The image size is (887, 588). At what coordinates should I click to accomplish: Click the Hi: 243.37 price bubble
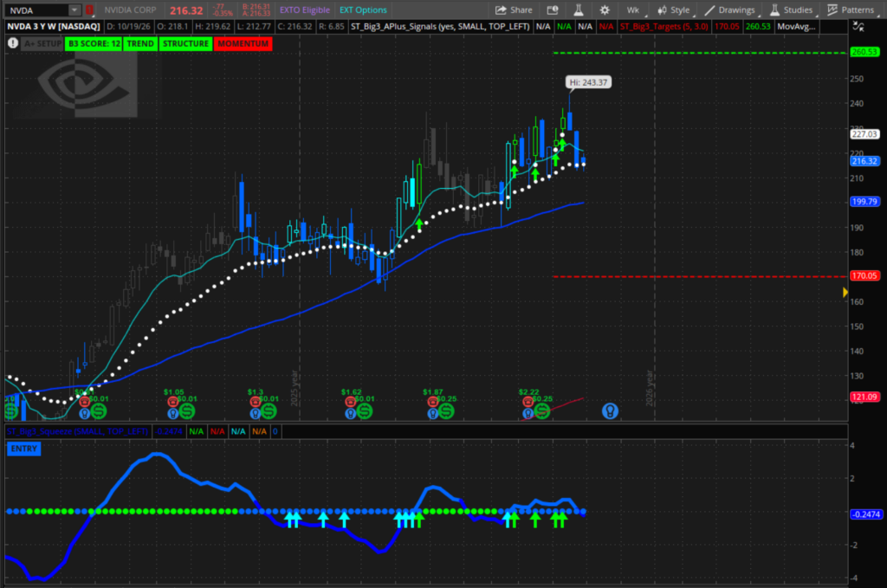(588, 82)
